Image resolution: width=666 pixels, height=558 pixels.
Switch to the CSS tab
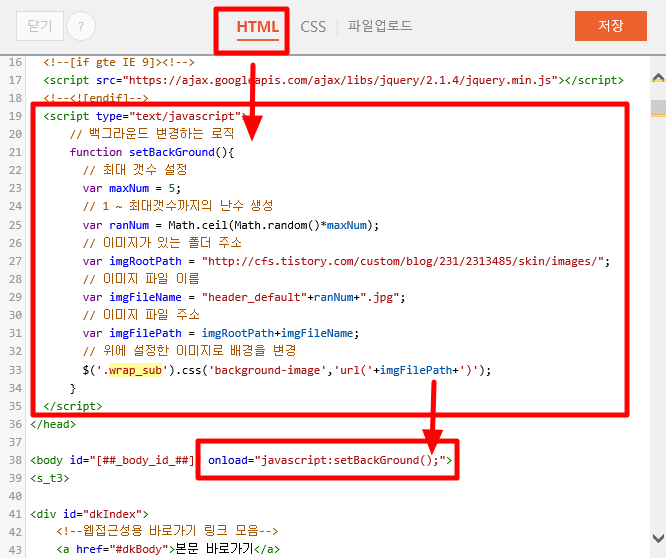click(313, 27)
